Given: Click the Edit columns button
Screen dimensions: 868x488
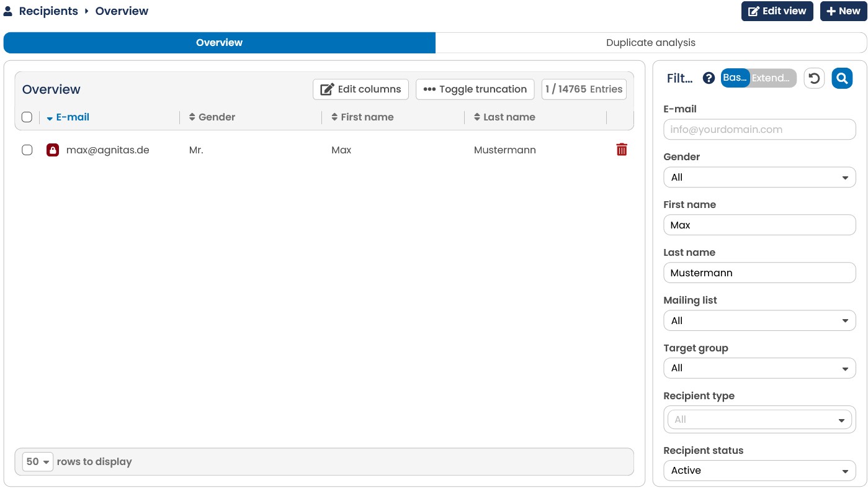Looking at the screenshot, I should [360, 89].
